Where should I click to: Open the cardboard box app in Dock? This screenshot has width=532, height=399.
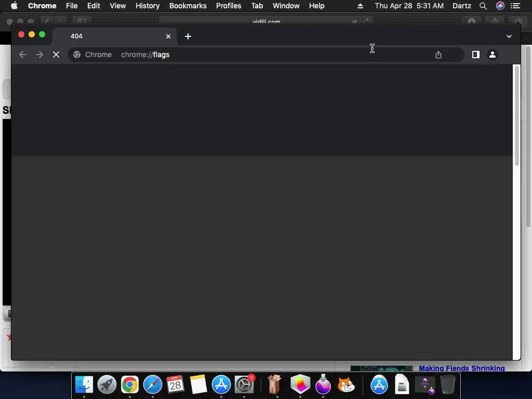point(274,384)
